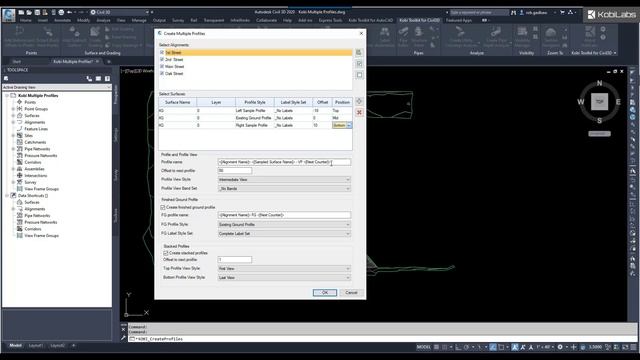Open the Profile View Style dropdown
This screenshot has width=640, height=360.
pyautogui.click(x=284, y=180)
